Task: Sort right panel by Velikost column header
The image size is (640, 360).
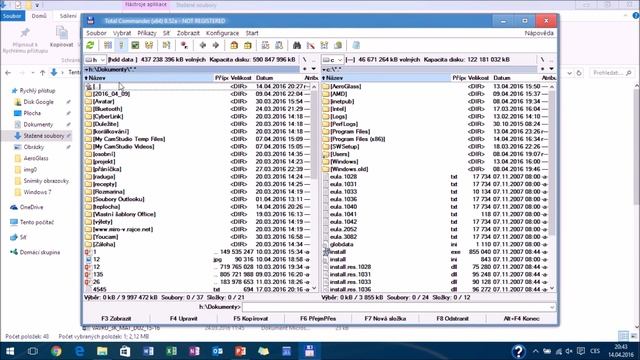Action: (x=478, y=78)
